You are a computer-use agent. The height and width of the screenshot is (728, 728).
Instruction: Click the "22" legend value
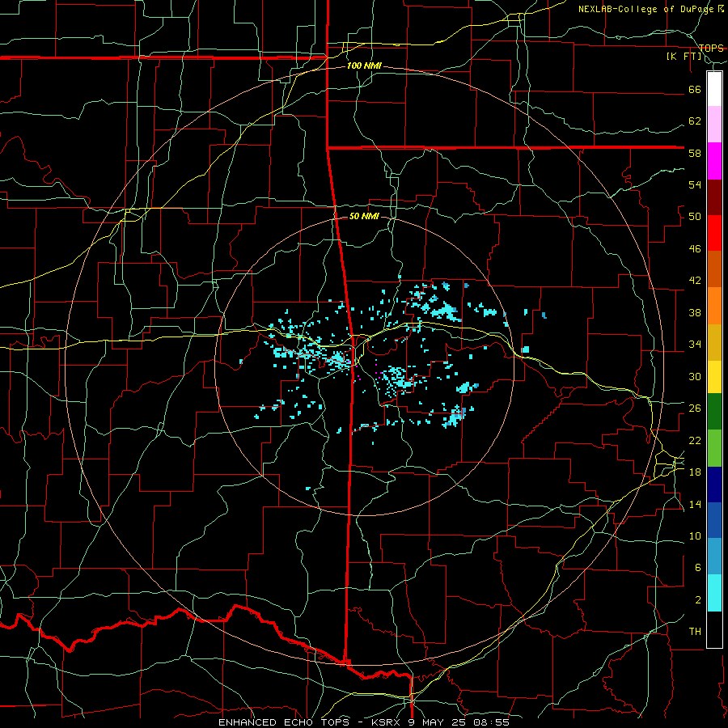click(695, 440)
